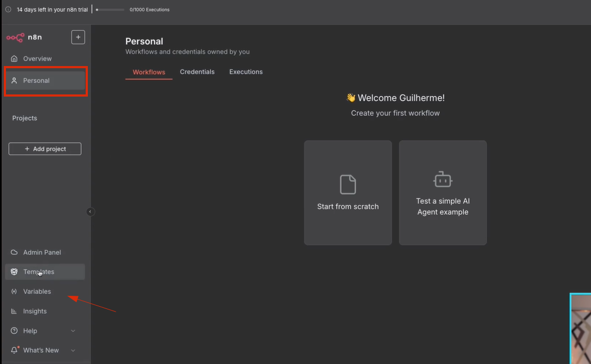Choose Test a simple AI Agent example
This screenshot has width=591, height=364.
(x=443, y=193)
